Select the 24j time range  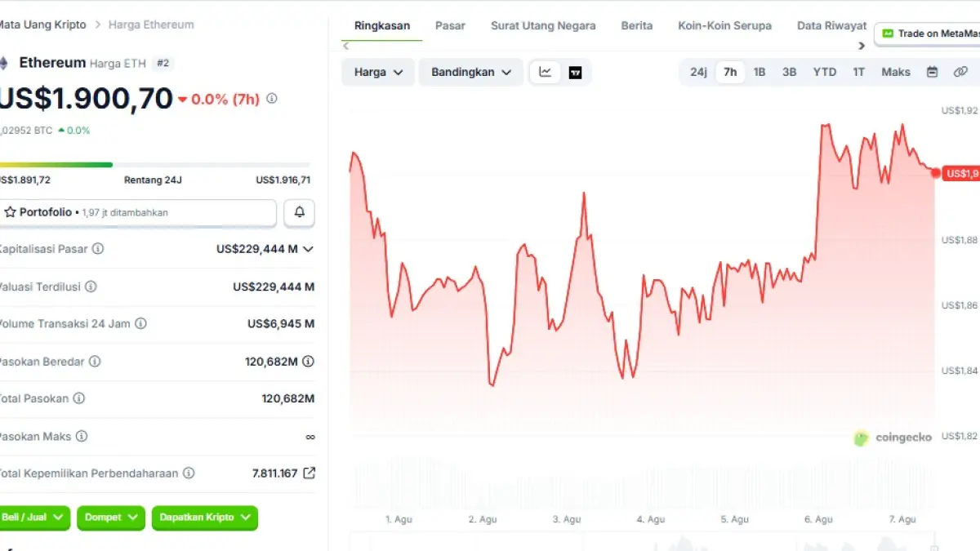(698, 72)
